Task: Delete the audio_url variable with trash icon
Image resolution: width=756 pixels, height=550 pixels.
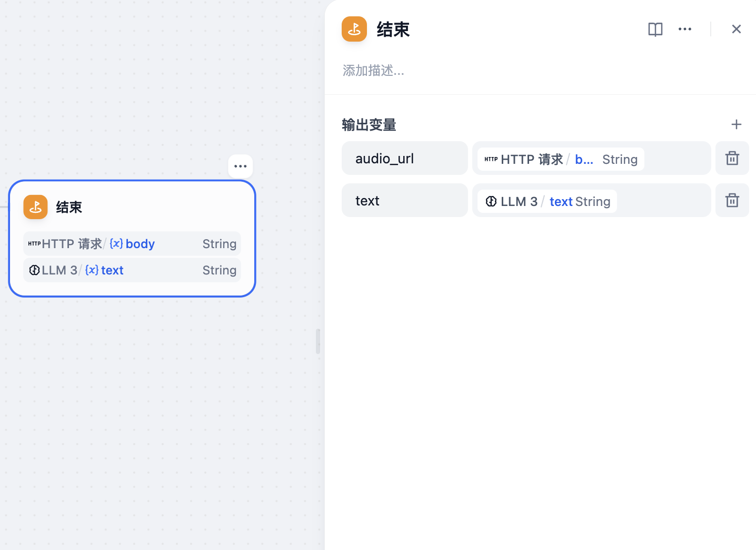Action: 732,158
